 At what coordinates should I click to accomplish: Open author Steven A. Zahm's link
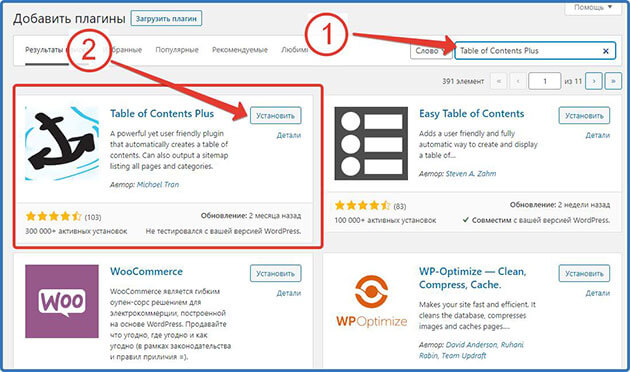[x=471, y=174]
